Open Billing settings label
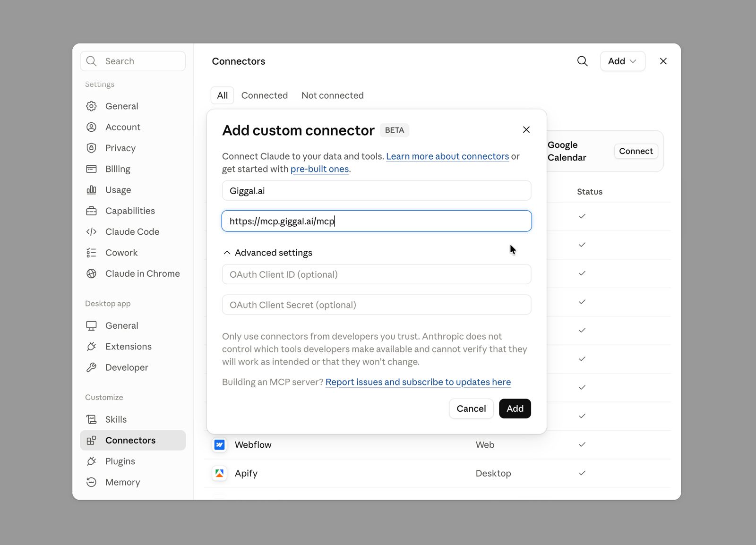 pyautogui.click(x=118, y=169)
